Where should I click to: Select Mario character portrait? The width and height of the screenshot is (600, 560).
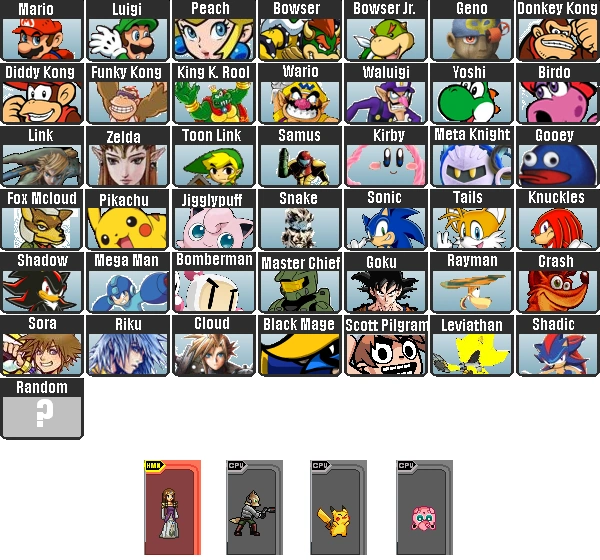pyautogui.click(x=42, y=30)
